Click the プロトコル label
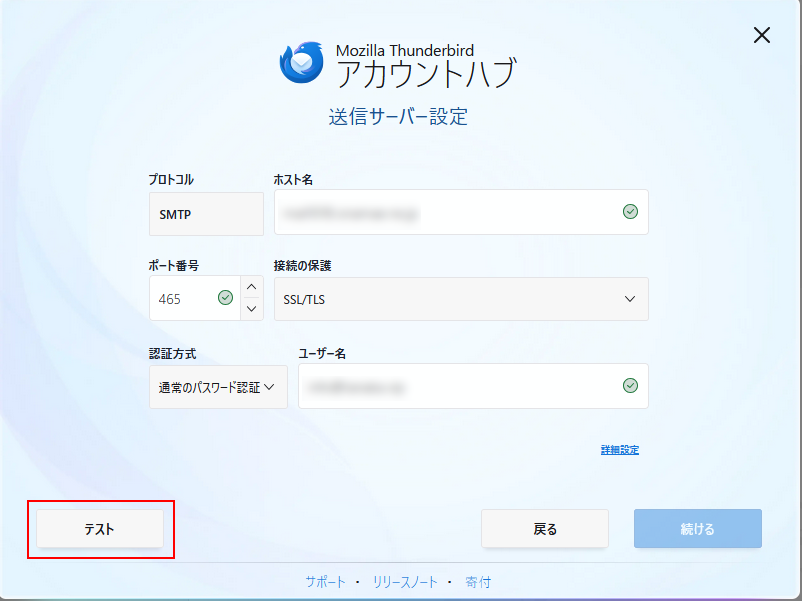 point(171,180)
